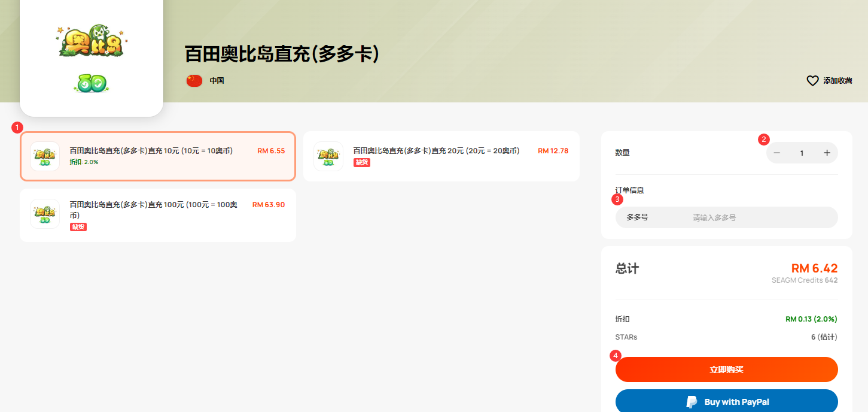
Task: Click the RM 12.78 price
Action: click(x=553, y=151)
